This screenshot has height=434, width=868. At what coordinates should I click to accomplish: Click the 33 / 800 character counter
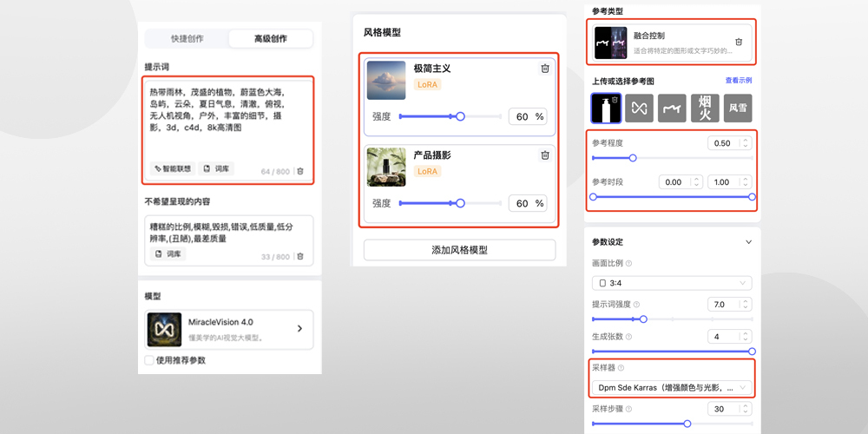[275, 257]
